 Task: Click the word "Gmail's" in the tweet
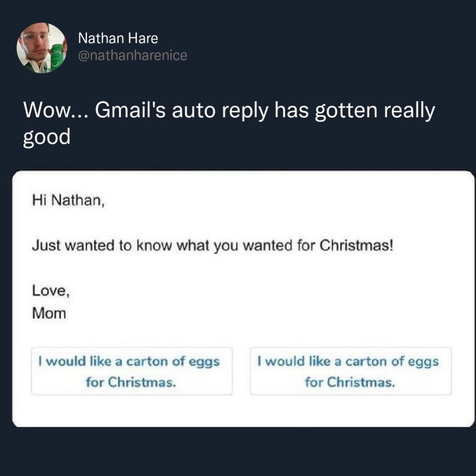tap(130, 110)
